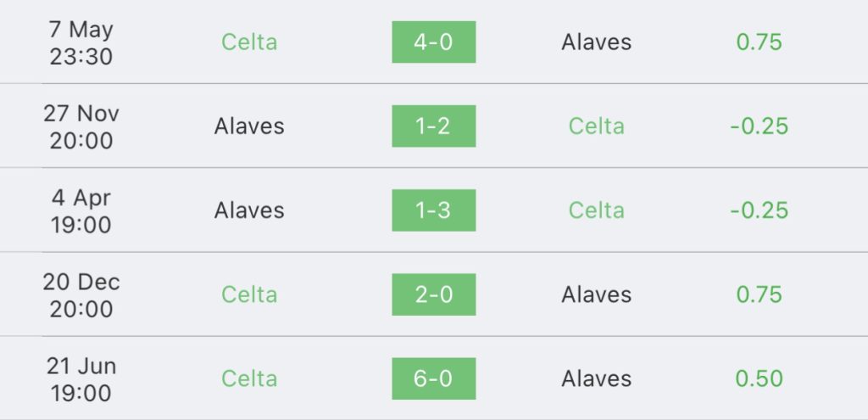Screen dimensions: 868x420
Task: Click the -0.25 handicap for 27 Nov
Action: (759, 126)
